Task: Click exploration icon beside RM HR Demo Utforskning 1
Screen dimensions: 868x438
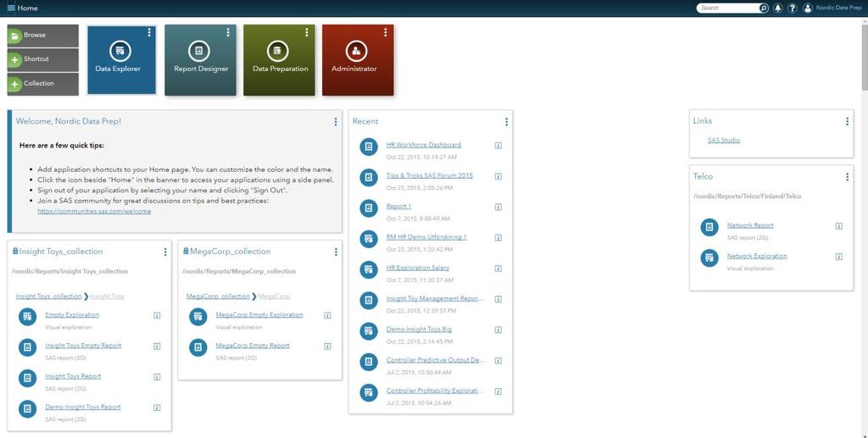Action: pos(369,239)
